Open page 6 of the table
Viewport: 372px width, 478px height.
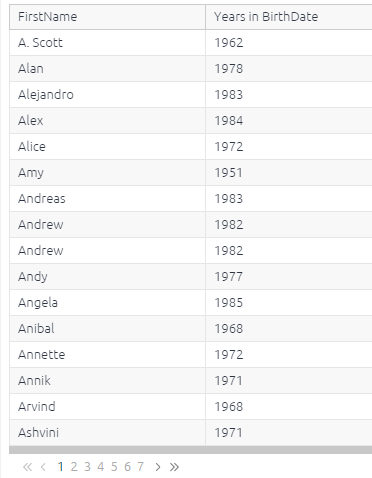tap(127, 467)
